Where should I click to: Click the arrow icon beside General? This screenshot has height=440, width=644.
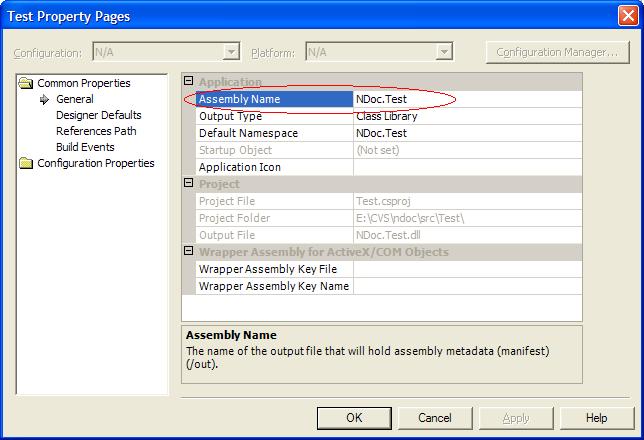pos(44,99)
